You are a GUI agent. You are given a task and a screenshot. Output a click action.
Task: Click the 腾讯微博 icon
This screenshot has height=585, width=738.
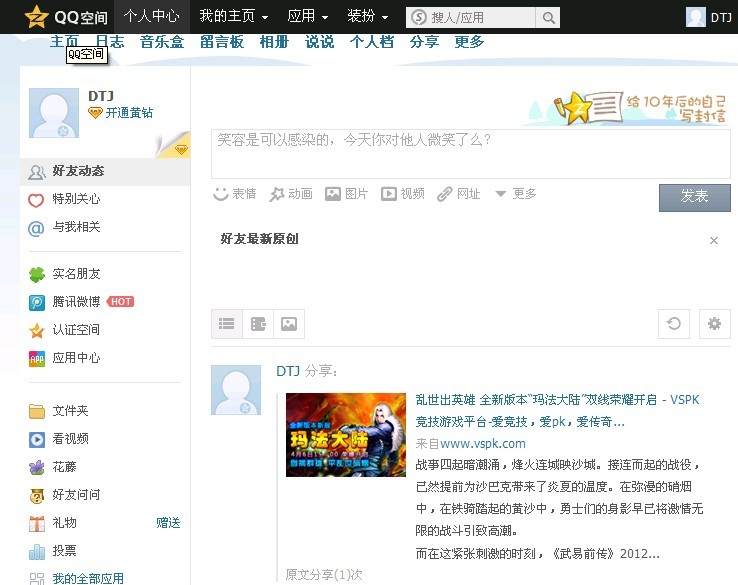(x=37, y=302)
